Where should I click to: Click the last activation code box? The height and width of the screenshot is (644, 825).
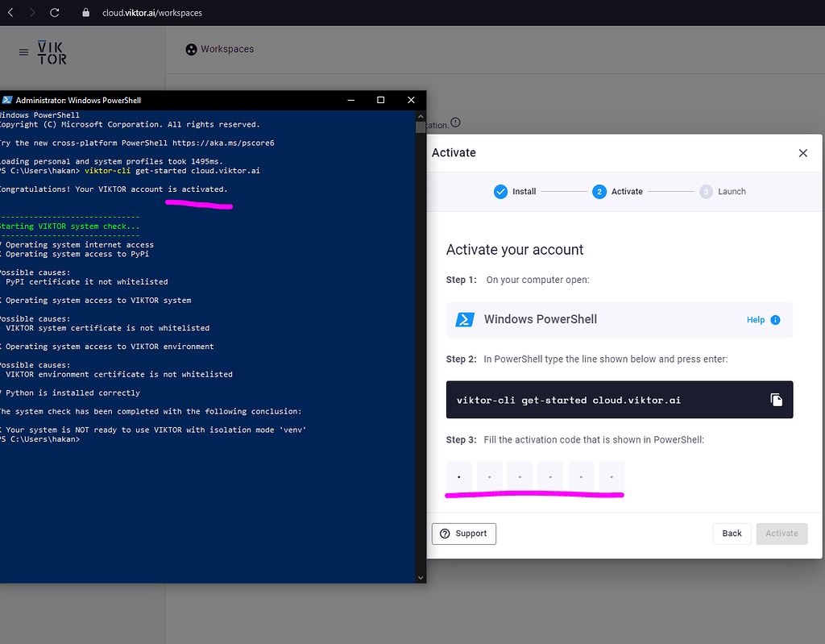pos(611,477)
